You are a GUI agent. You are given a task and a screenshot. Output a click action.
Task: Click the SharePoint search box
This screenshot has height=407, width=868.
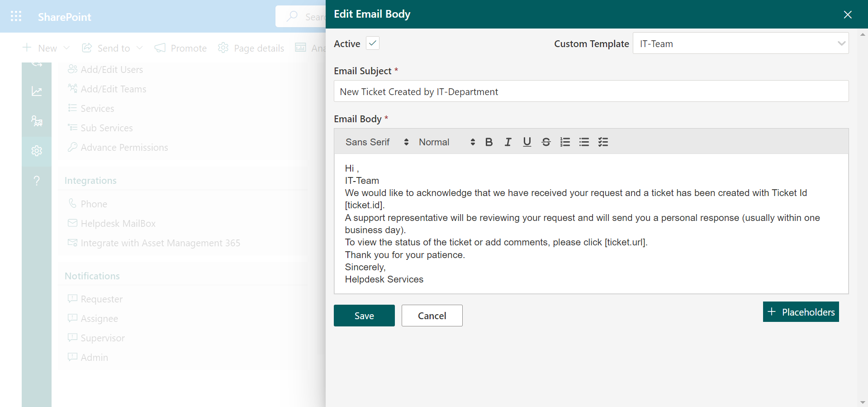[301, 16]
